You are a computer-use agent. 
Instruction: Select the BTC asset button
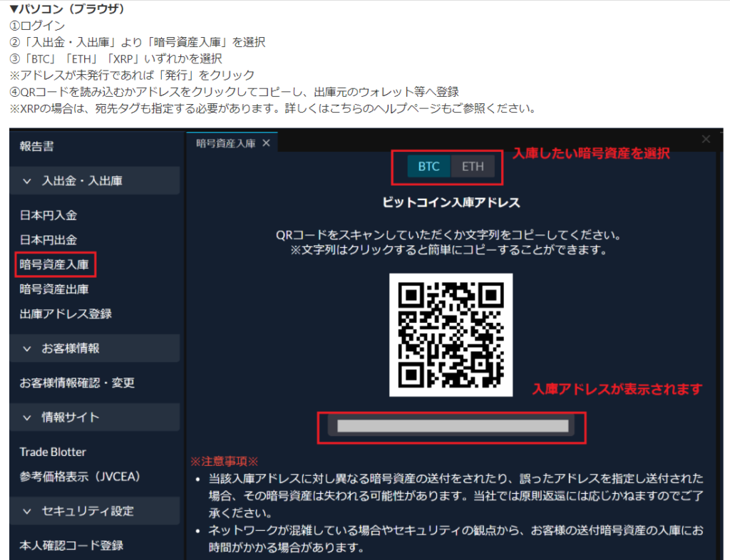coord(428,167)
